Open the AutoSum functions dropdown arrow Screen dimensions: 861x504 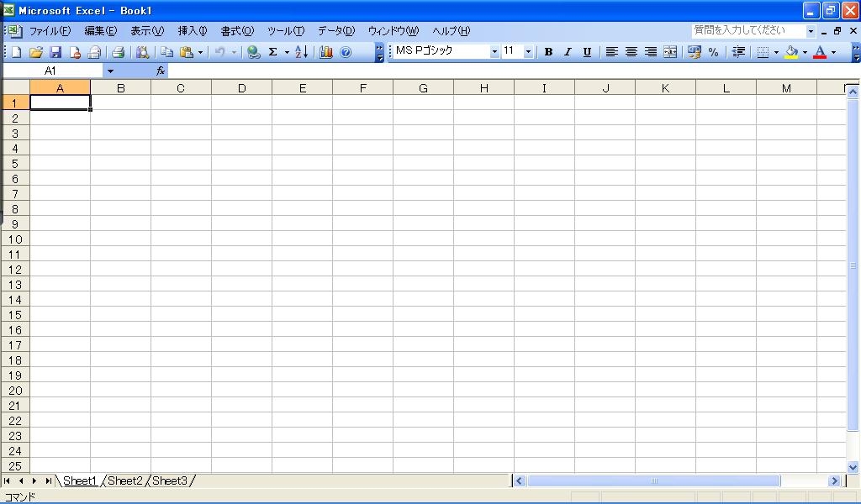click(287, 53)
